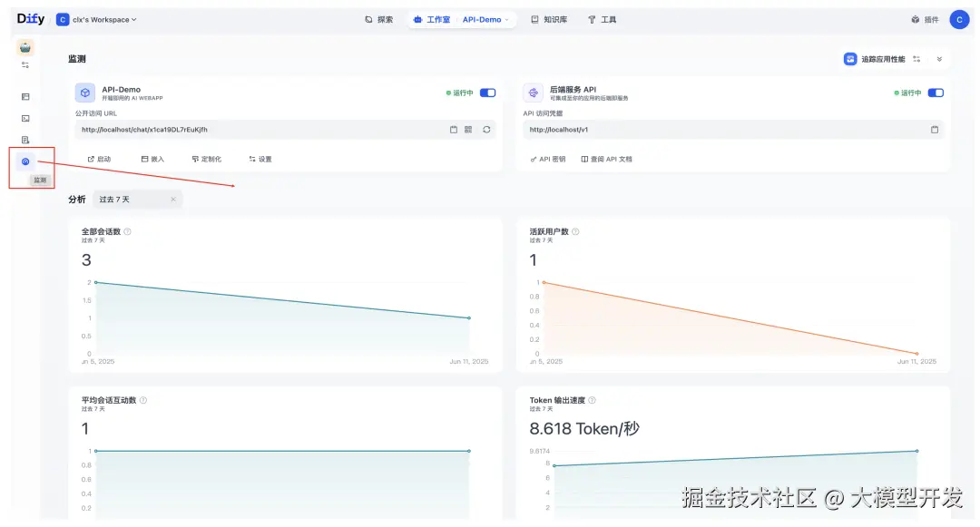Expand the 追踪应用性能 panel chevron
The width and height of the screenshot is (980, 527).
[941, 58]
